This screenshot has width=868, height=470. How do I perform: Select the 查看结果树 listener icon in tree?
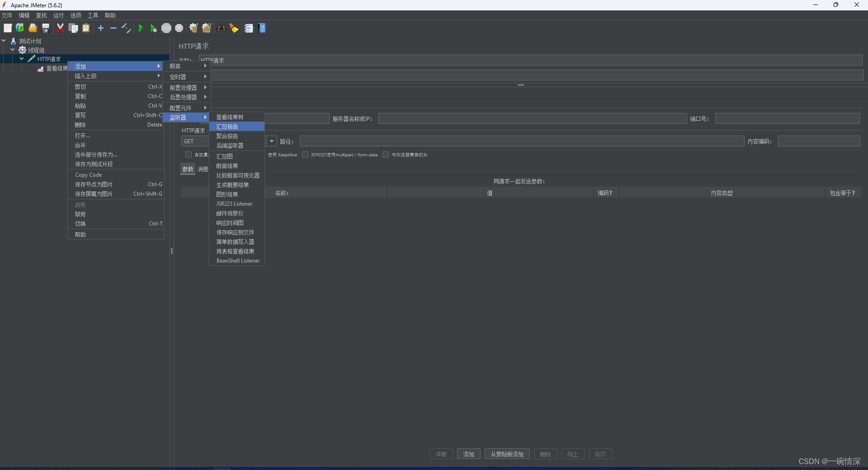pos(41,68)
